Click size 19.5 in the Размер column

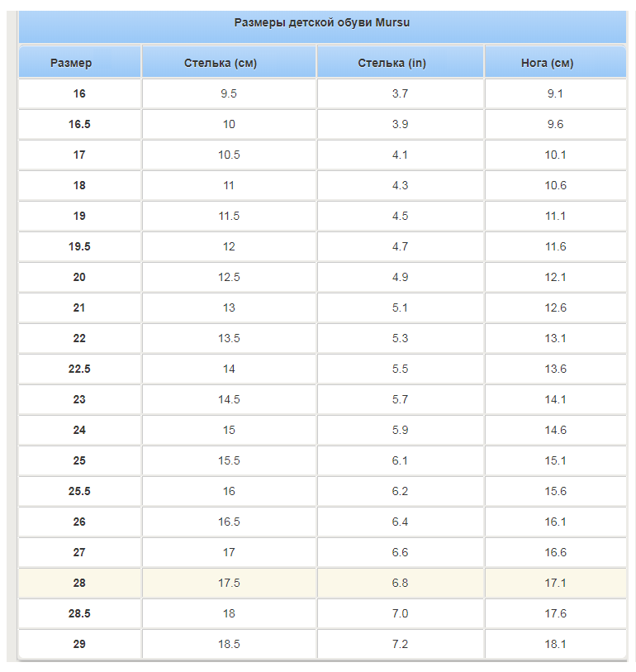79,246
